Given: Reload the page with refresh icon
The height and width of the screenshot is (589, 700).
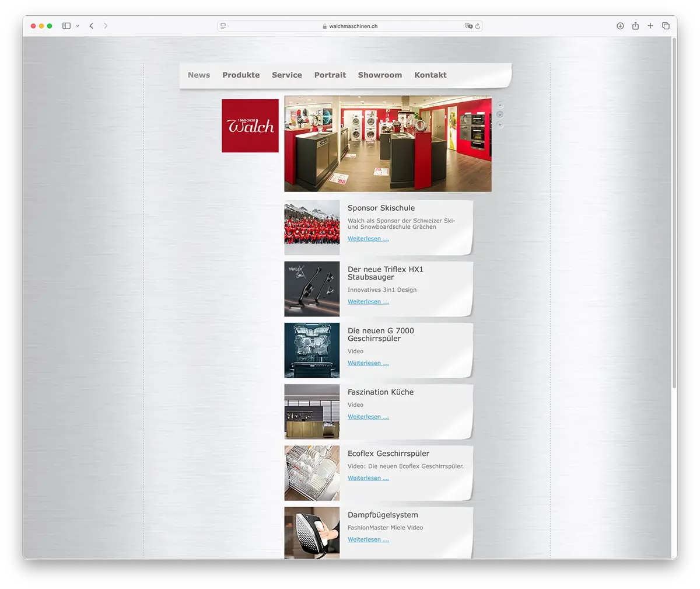Looking at the screenshot, I should (x=478, y=26).
